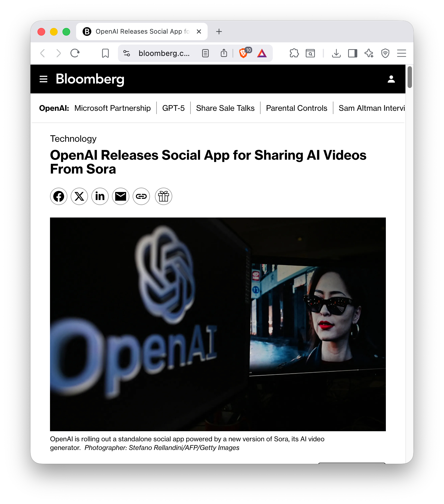Viewport: 444px width, 504px height.
Task: Open Leo AI sparkle icon
Action: pos(369,53)
